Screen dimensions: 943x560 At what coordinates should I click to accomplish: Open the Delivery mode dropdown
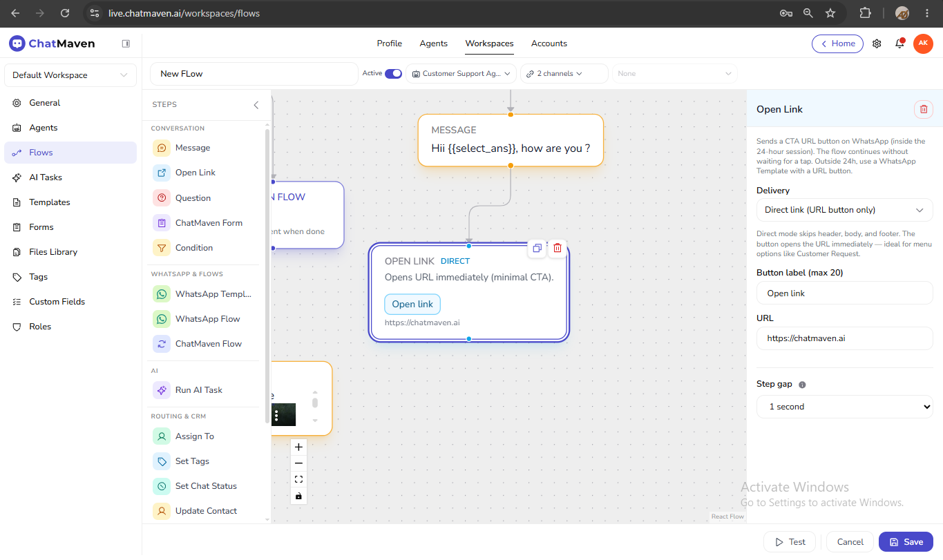[844, 210]
